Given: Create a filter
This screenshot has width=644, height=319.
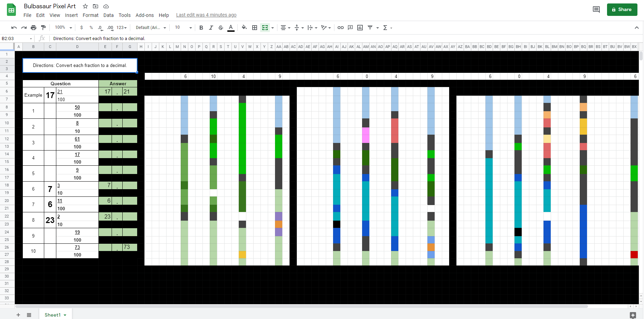Looking at the screenshot, I should pyautogui.click(x=370, y=28).
